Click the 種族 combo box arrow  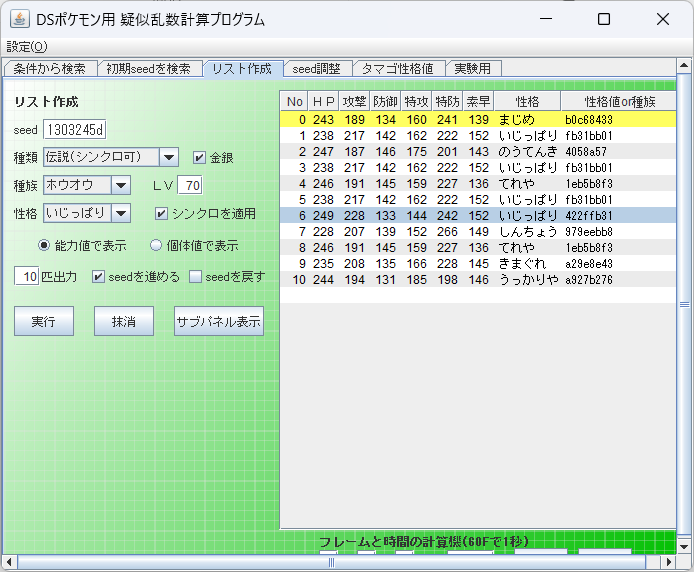click(x=121, y=185)
